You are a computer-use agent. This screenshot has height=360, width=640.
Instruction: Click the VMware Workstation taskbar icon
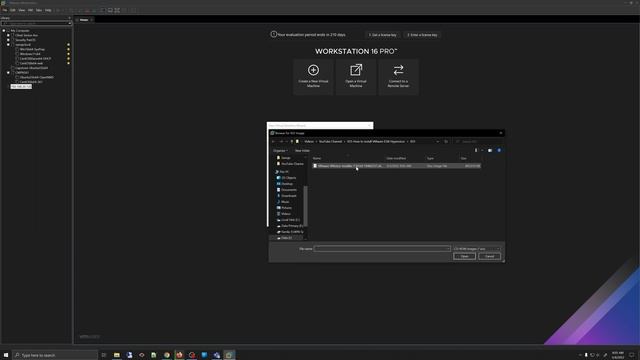[229, 355]
